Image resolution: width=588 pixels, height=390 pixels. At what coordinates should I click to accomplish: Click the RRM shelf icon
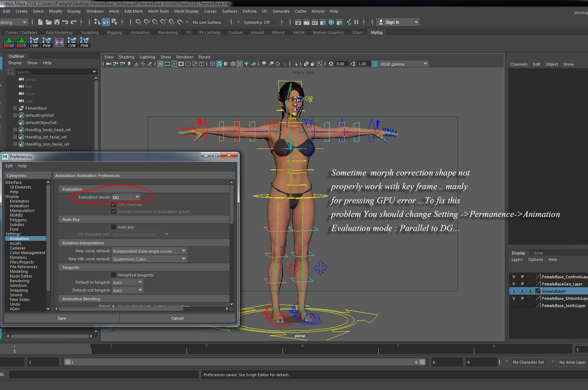click(x=9, y=43)
